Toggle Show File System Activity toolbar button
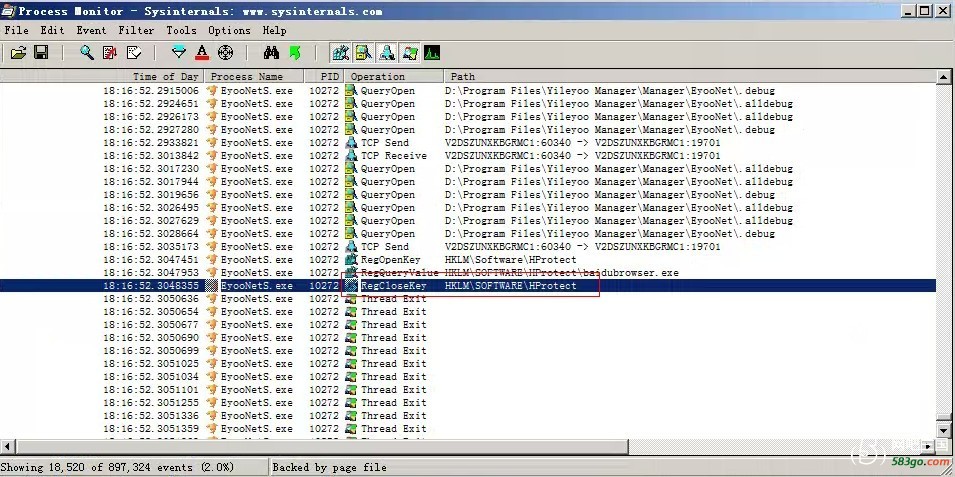The width and height of the screenshot is (955, 477). tap(364, 53)
